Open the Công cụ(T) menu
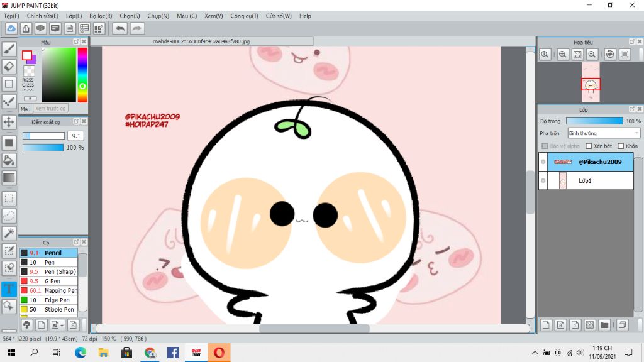 click(x=244, y=16)
